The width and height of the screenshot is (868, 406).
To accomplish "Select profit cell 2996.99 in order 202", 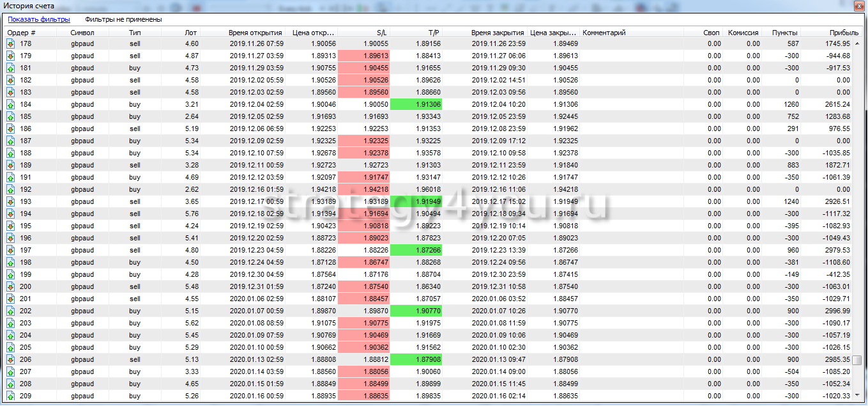I will [835, 311].
